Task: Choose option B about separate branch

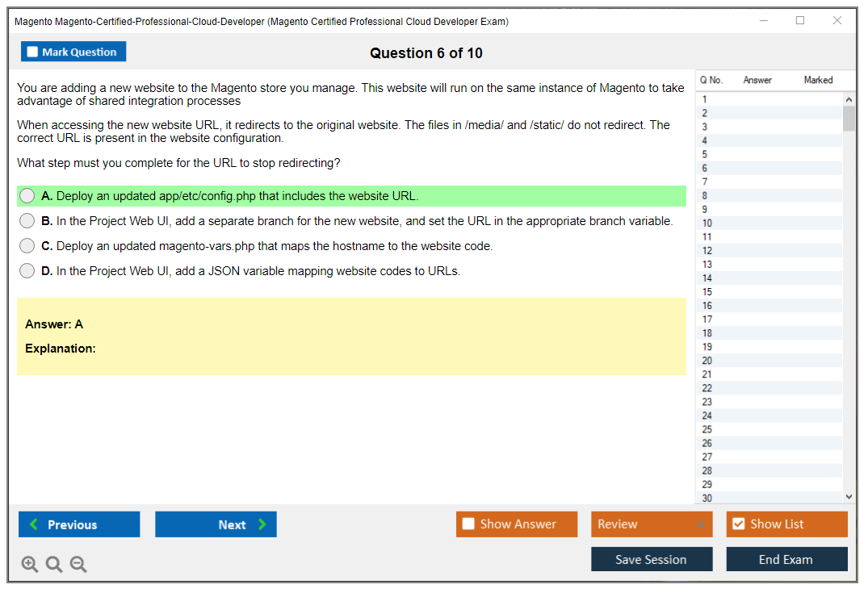Action: 27,221
